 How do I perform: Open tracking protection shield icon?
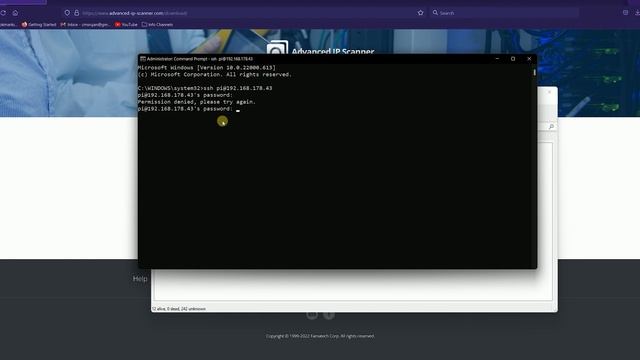(x=67, y=13)
